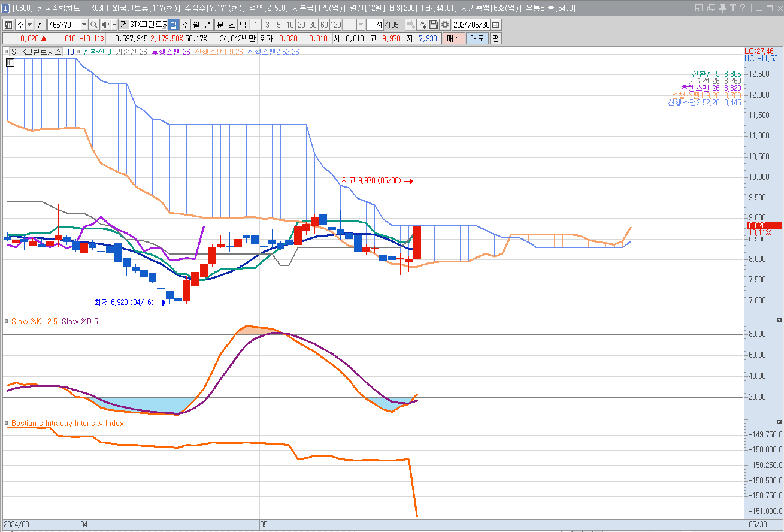Image resolution: width=784 pixels, height=532 pixels.
Task: Choose the 3 interval button
Action: [267, 25]
